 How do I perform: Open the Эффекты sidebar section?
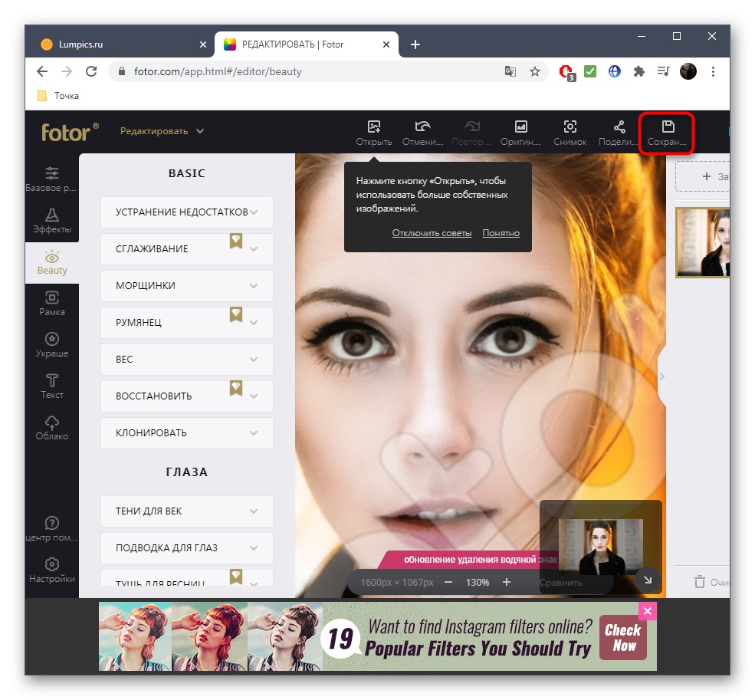click(x=51, y=221)
